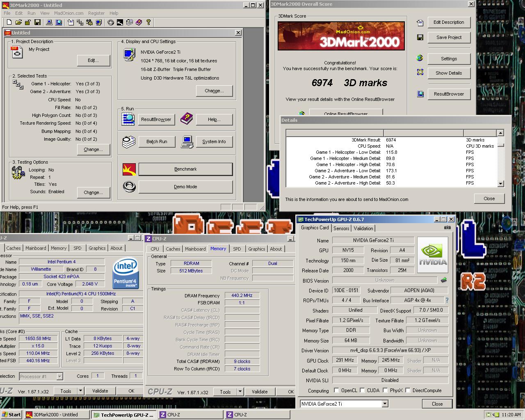The width and height of the screenshot is (525, 420).
Task: Click the Demo Mode ring toolbar icon
Action: pyautogui.click(x=111, y=22)
